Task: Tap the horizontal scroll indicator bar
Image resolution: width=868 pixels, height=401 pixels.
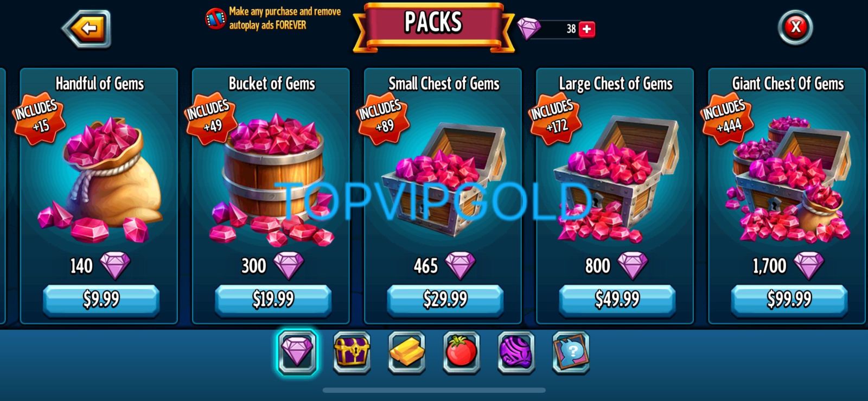Action: coord(434,390)
